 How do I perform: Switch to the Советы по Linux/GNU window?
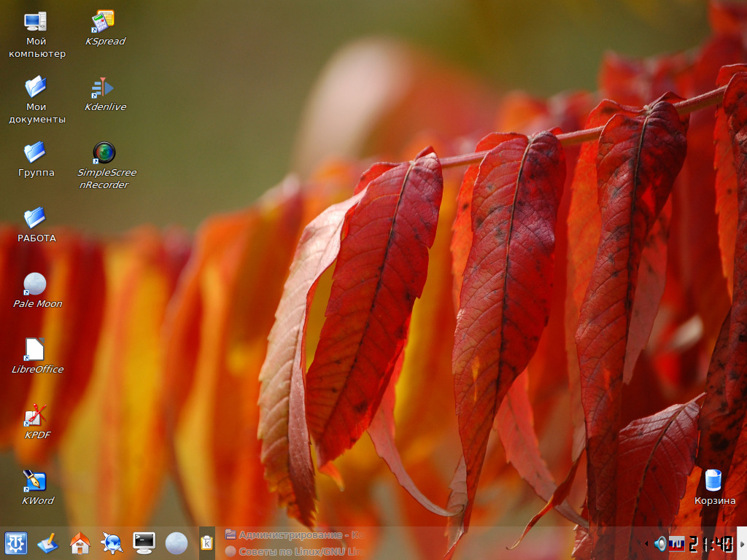pyautogui.click(x=293, y=551)
